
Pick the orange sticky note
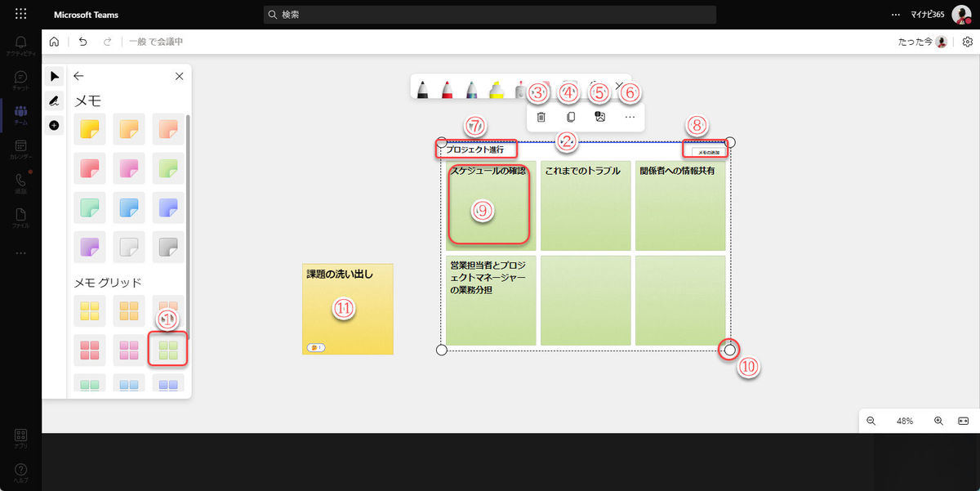[129, 129]
